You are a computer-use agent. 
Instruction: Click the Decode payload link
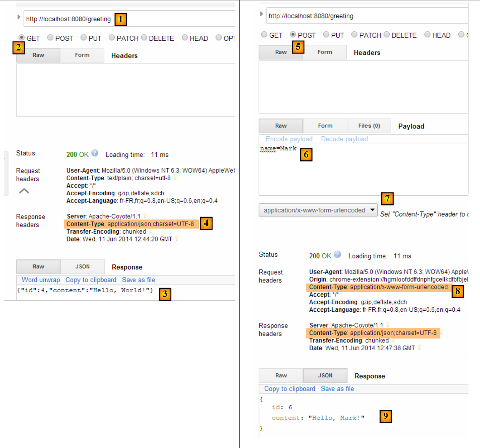tap(344, 139)
